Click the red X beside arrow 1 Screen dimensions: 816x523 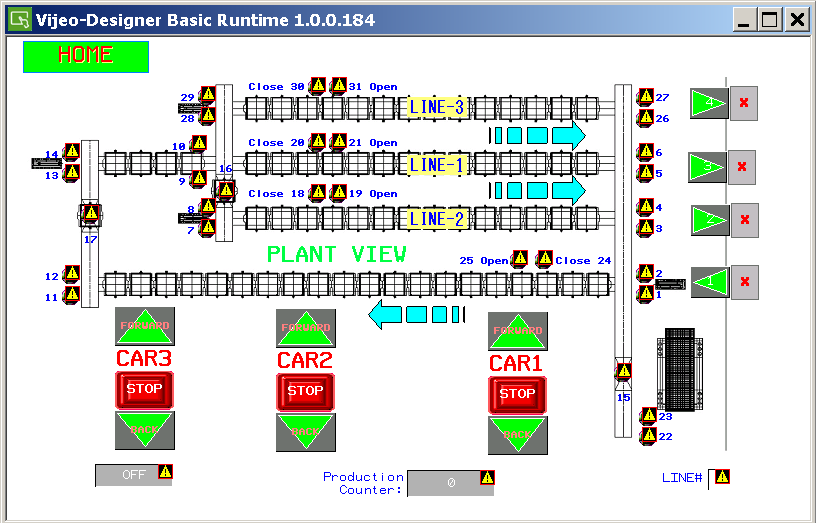click(745, 282)
